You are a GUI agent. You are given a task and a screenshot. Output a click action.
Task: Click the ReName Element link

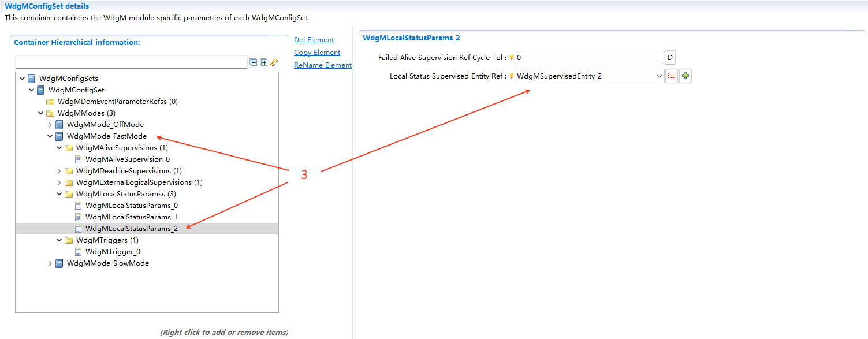point(322,65)
